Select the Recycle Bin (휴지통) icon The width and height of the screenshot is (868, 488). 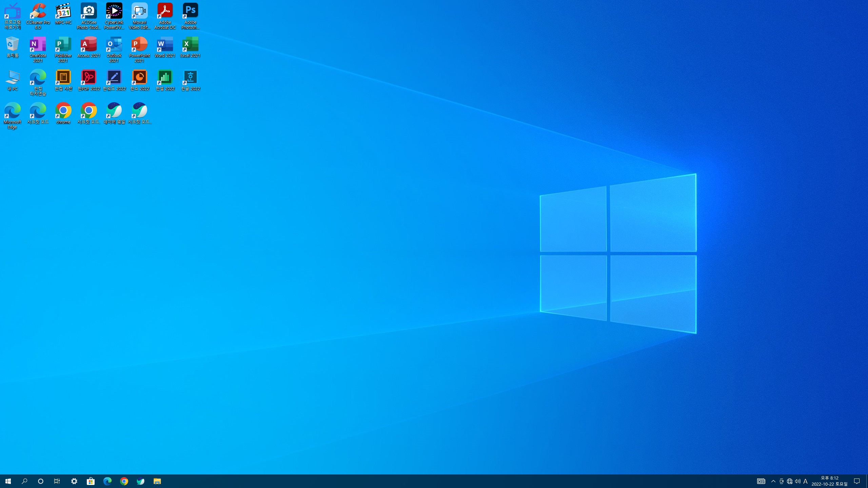click(12, 47)
